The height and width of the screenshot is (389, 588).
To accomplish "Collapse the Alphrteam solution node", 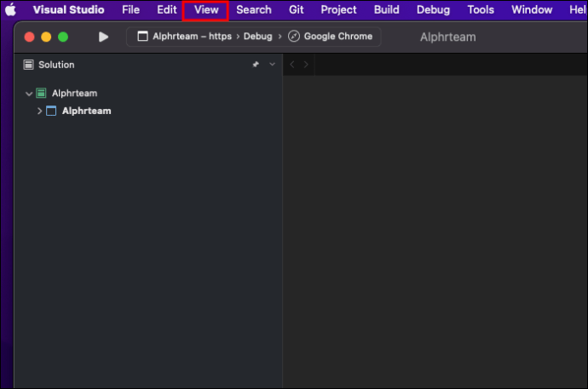I will point(29,94).
